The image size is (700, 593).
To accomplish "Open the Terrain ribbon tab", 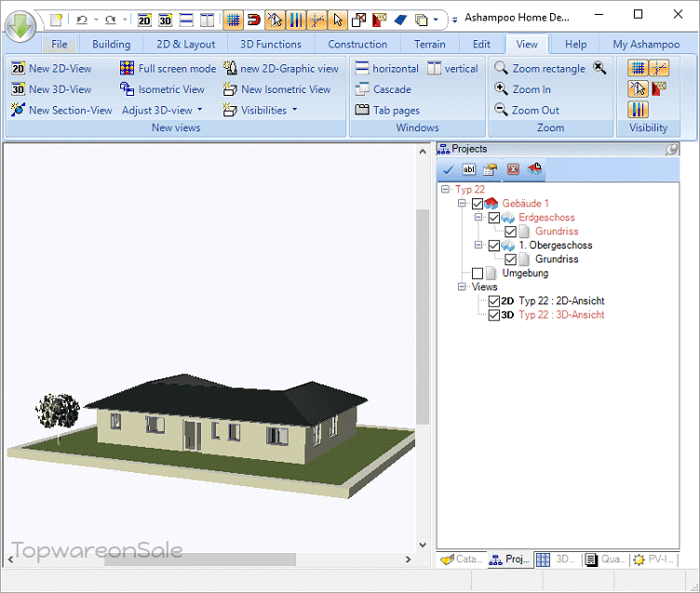I will tap(429, 44).
